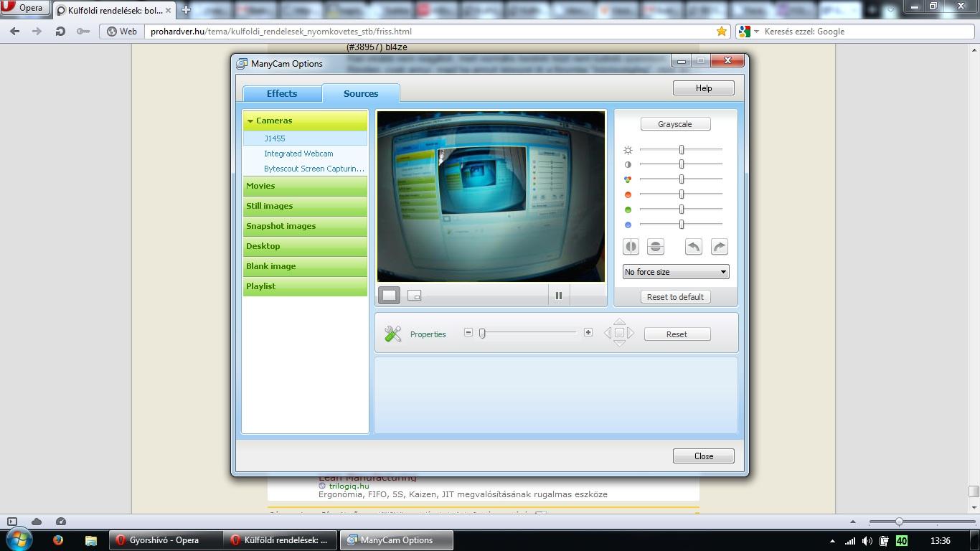The image size is (980, 551).
Task: Click the Properties link
Action: pos(428,334)
